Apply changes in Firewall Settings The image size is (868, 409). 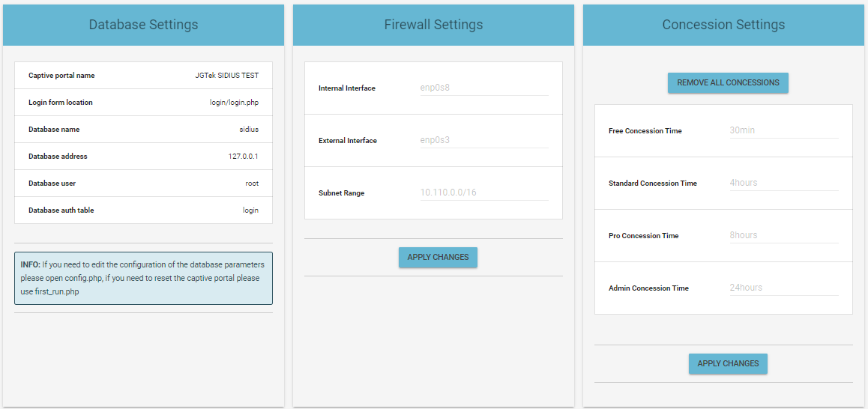tap(438, 258)
